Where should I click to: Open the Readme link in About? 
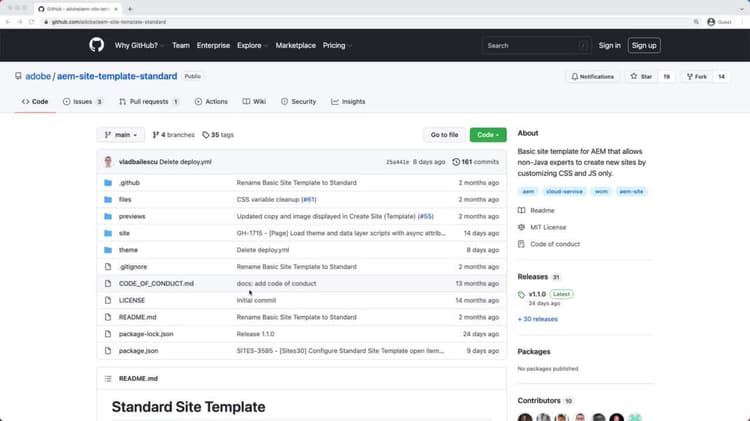tap(536, 210)
